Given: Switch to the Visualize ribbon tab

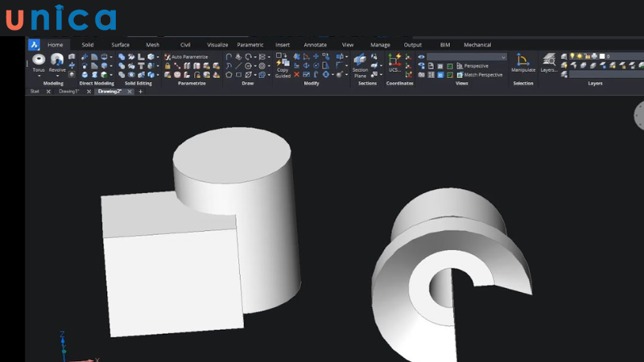Looking at the screenshot, I should pos(217,45).
